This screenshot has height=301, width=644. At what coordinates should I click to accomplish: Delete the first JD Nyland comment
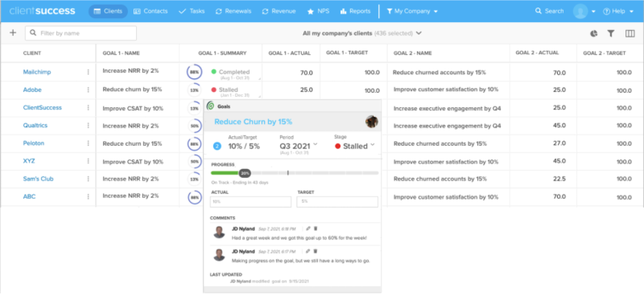point(315,228)
